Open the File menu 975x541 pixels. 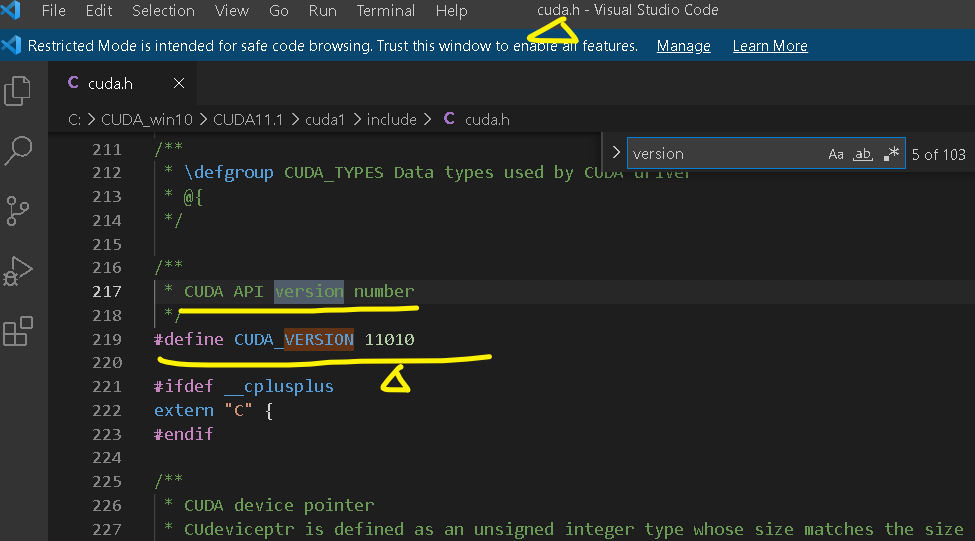point(53,11)
